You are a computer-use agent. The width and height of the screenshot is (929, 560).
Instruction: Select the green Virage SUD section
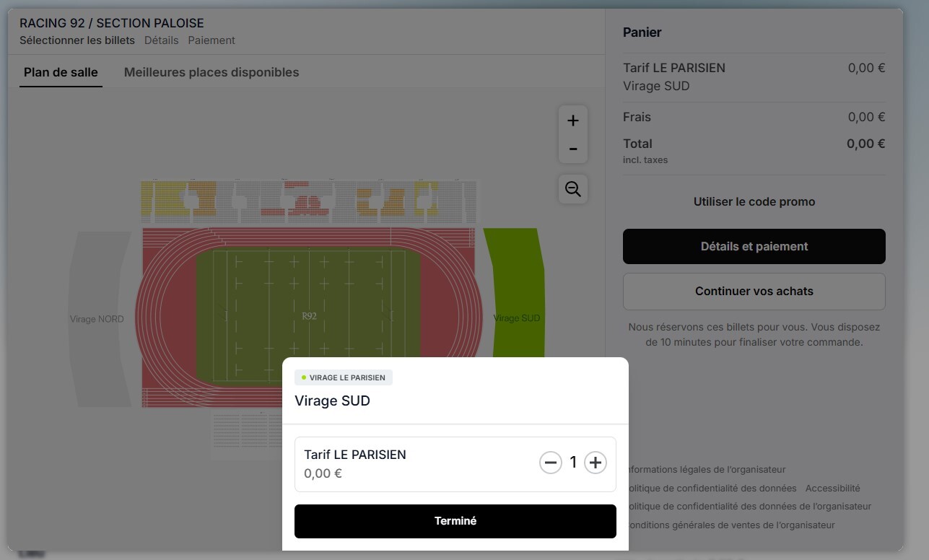tap(516, 289)
